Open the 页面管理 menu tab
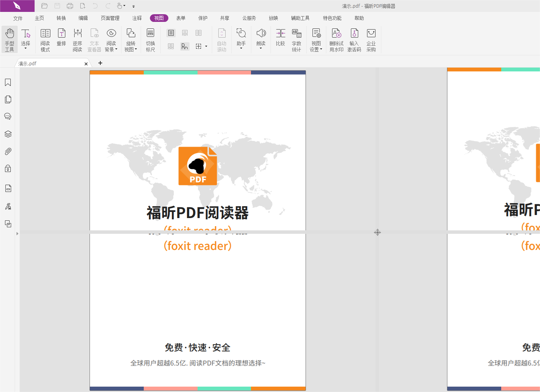This screenshot has height=392, width=540. pyautogui.click(x=110, y=18)
